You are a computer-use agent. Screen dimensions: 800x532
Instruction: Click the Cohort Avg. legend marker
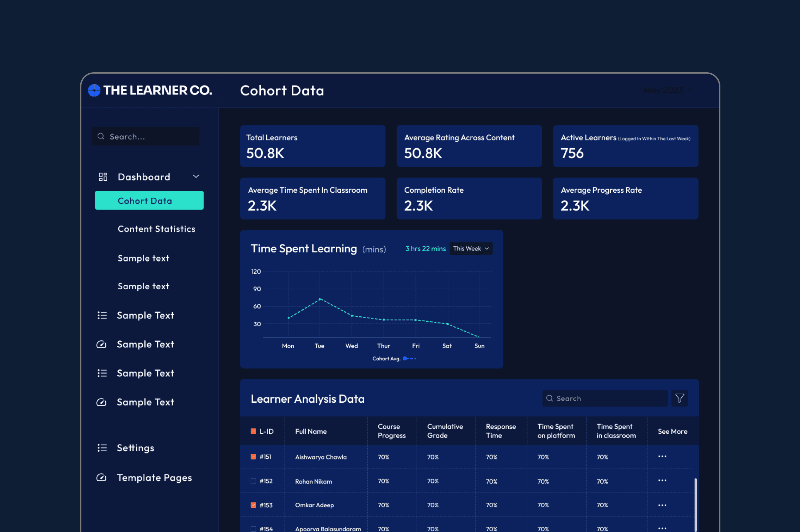pos(409,358)
